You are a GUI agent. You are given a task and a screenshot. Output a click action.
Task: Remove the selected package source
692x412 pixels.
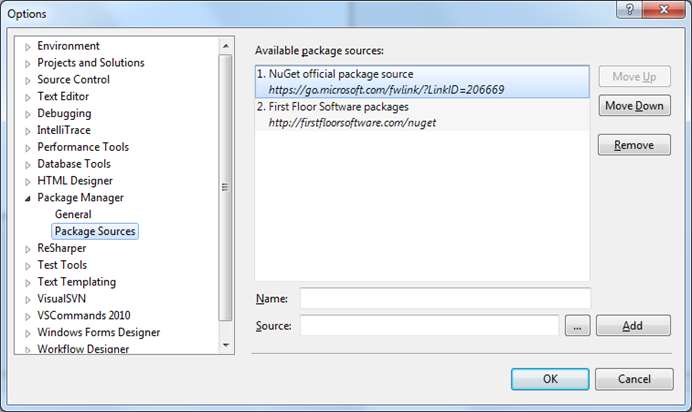tap(634, 145)
